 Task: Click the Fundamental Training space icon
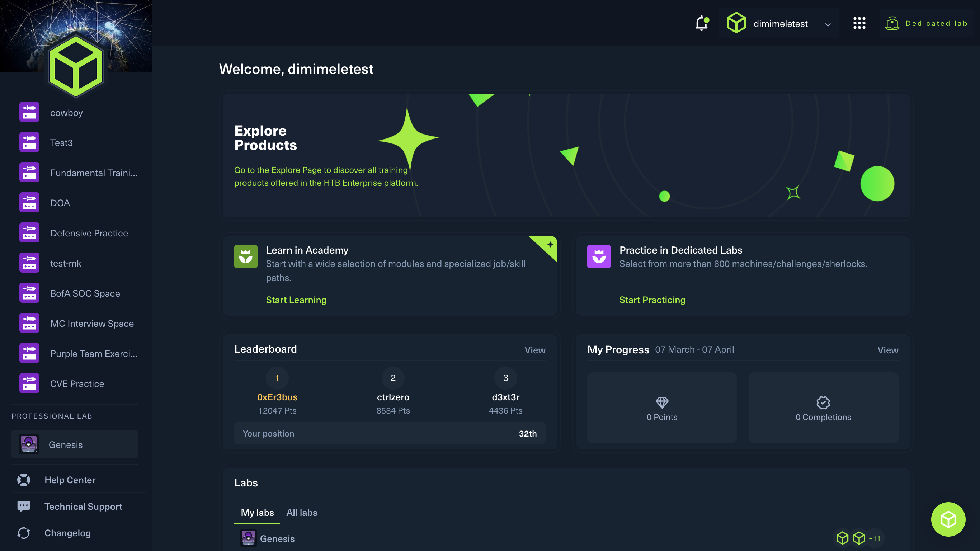tap(29, 172)
